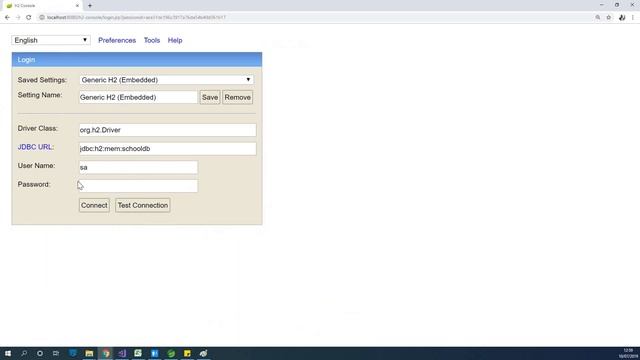The image size is (640, 360).
Task: Go forward in the browser
Action: [18, 18]
